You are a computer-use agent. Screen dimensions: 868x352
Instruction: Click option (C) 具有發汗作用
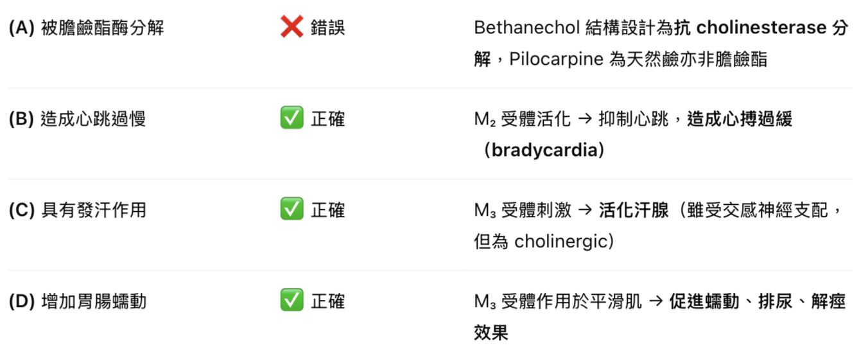77,211
